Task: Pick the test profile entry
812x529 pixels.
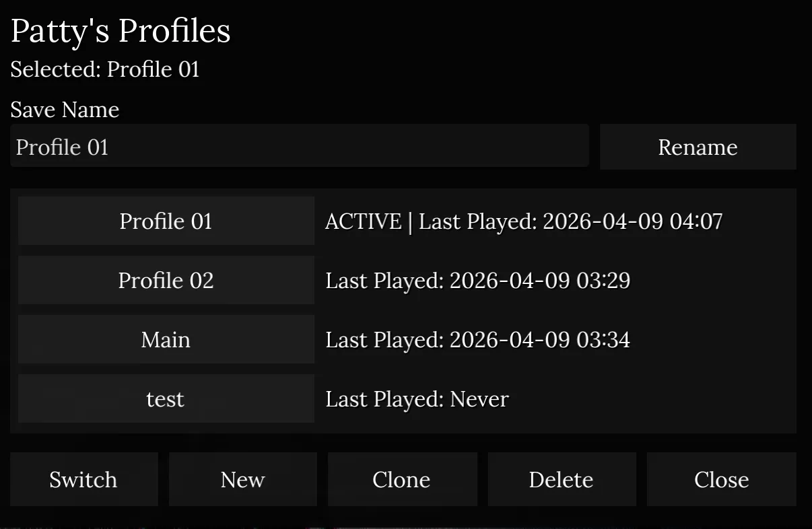Action: tap(166, 398)
